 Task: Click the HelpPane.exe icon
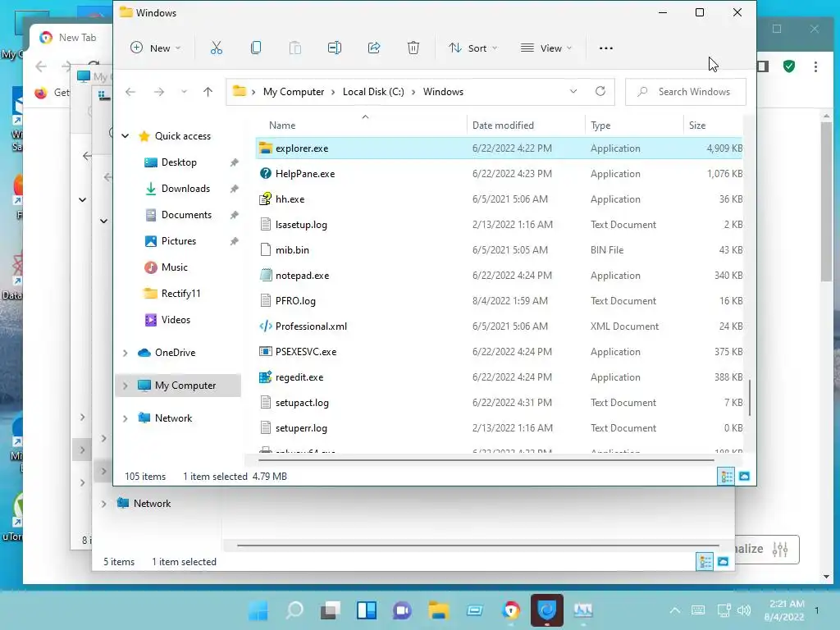click(x=265, y=174)
